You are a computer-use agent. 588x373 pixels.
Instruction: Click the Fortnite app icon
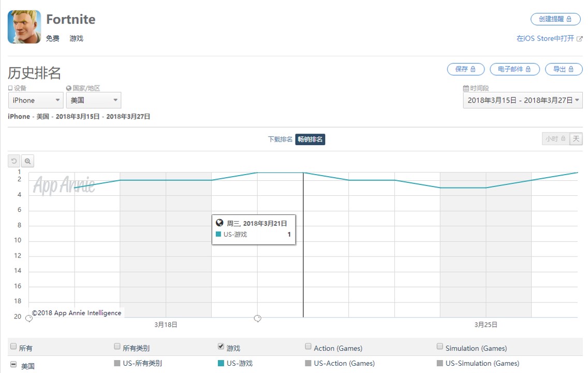24,27
